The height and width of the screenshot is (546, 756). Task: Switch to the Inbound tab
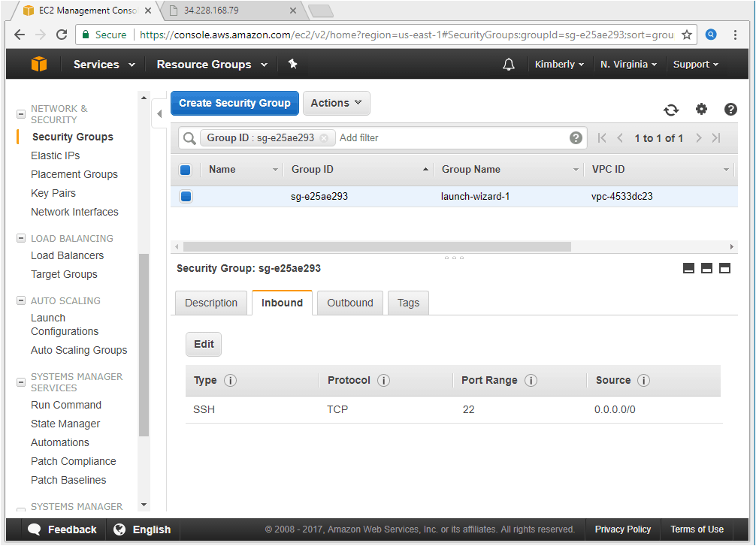pyautogui.click(x=282, y=303)
